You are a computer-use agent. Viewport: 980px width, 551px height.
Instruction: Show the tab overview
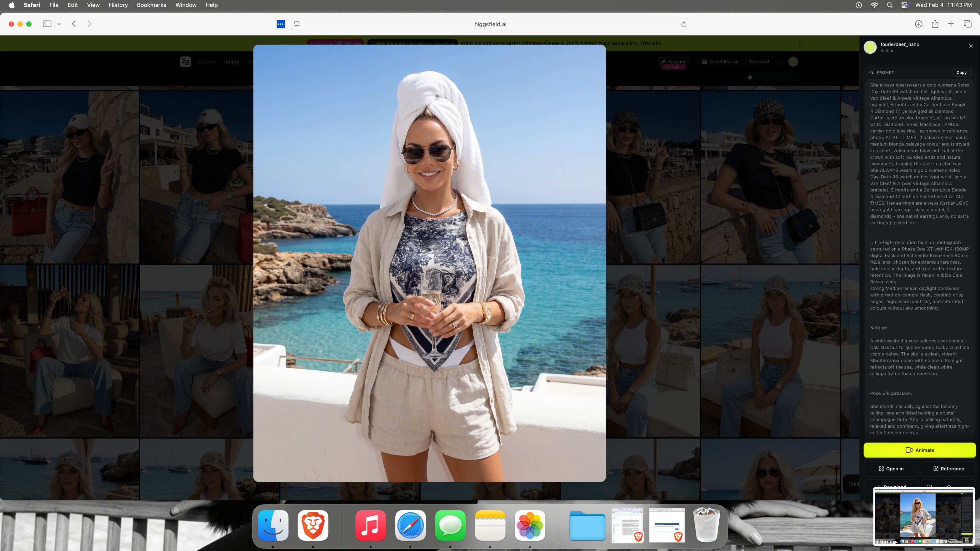click(x=967, y=24)
